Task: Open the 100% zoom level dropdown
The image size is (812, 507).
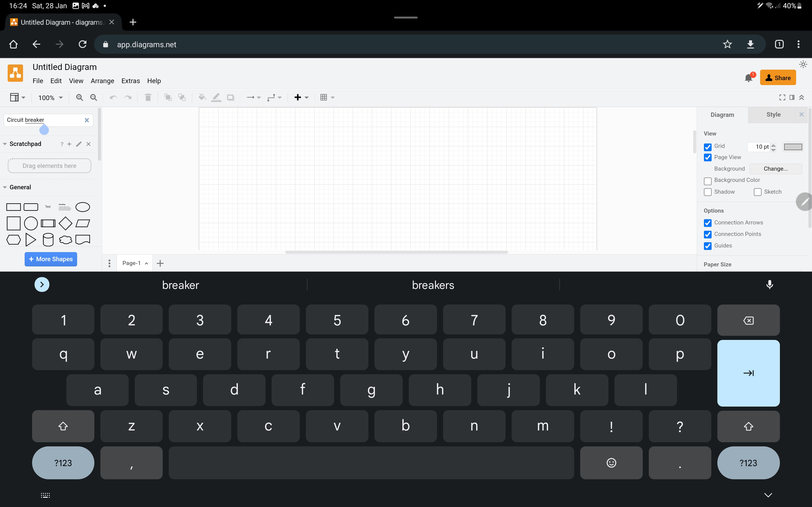Action: (x=50, y=98)
